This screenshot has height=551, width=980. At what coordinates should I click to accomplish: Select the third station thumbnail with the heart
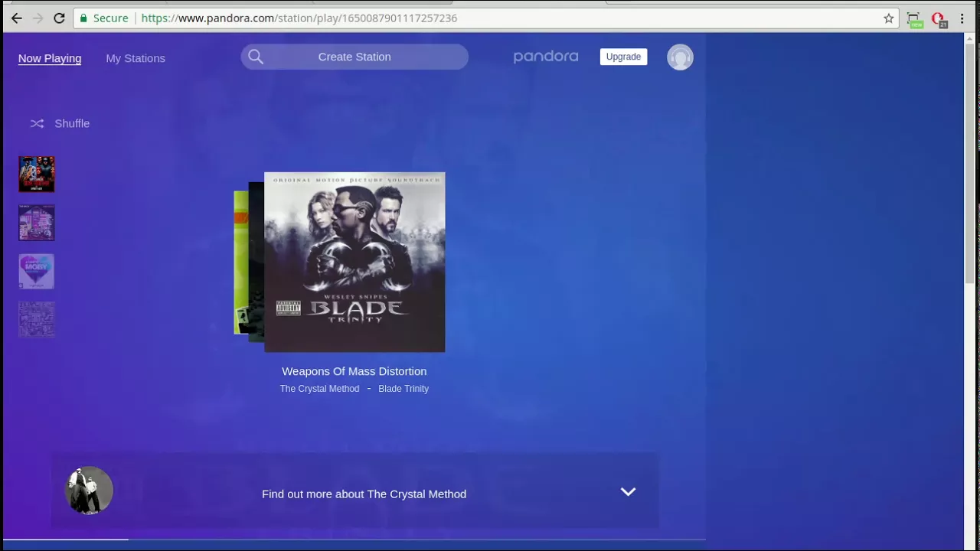tap(37, 271)
